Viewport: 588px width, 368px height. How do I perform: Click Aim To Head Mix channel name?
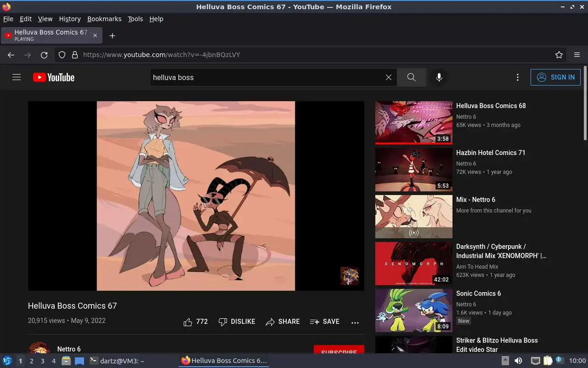pyautogui.click(x=477, y=267)
